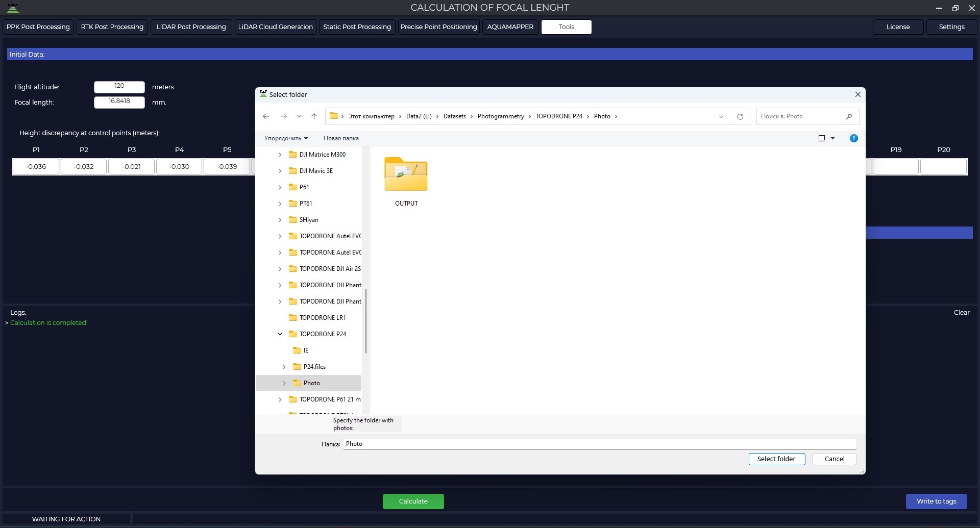Click search magnifier icon in dialog
This screenshot has height=528, width=980.
point(849,116)
